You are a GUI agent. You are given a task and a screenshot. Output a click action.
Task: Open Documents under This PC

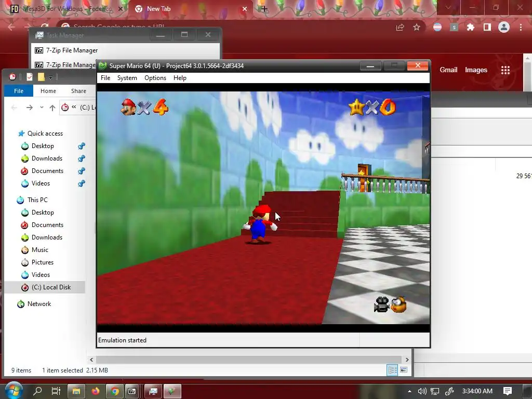(x=47, y=225)
